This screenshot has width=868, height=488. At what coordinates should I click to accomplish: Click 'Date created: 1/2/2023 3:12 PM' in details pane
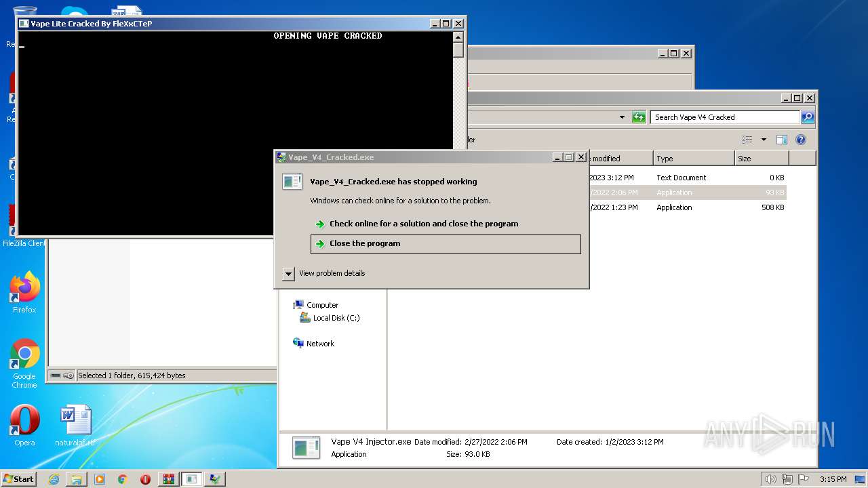point(610,442)
